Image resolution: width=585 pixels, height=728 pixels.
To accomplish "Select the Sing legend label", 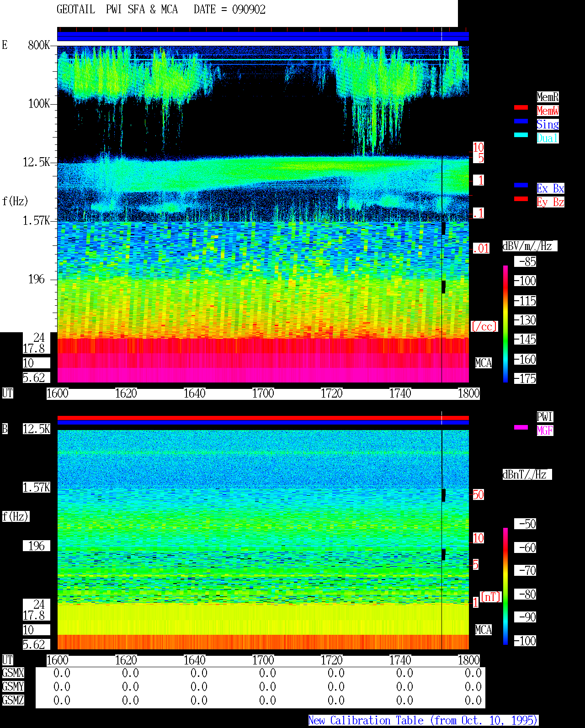I will pos(548,124).
